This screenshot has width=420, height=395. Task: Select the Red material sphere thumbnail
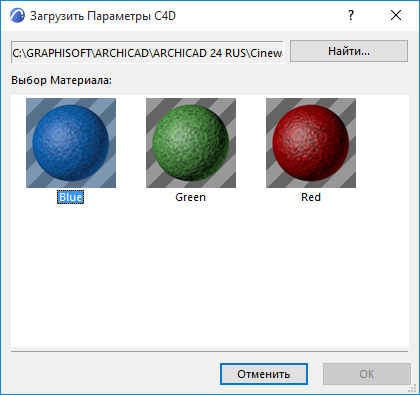[x=311, y=143]
